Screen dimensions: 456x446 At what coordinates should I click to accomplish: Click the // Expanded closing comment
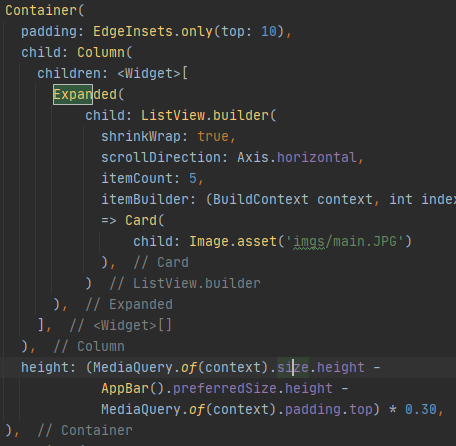coord(129,304)
